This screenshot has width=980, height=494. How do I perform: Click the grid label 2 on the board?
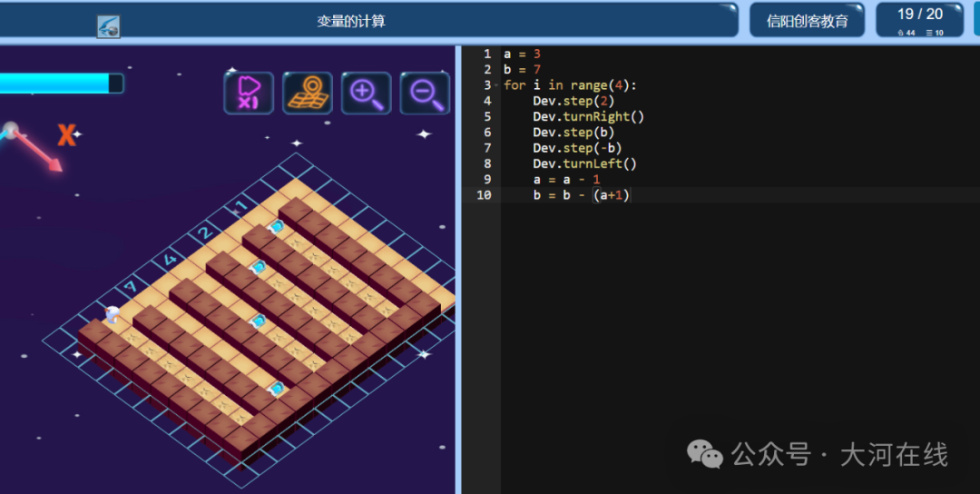204,233
